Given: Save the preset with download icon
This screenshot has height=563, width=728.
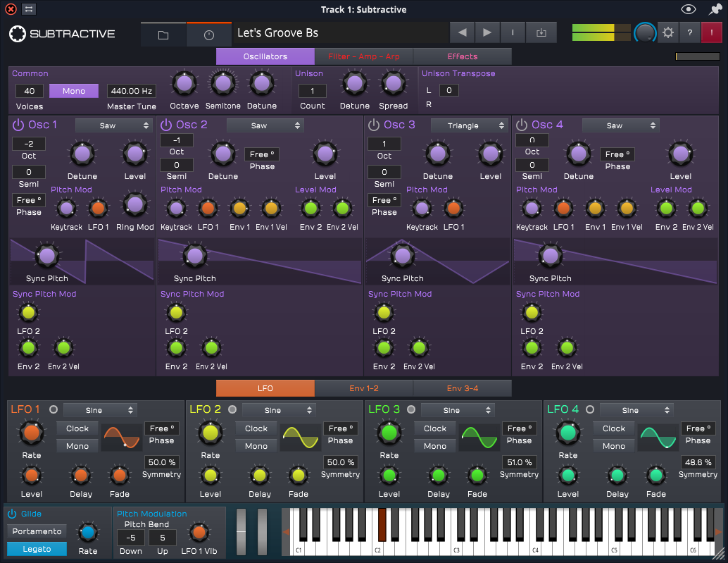Looking at the screenshot, I should tap(541, 32).
